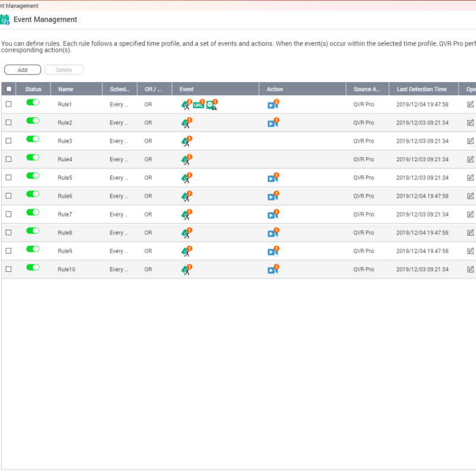476x476 pixels.
Task: Click the recording action icon on Rule5
Action: [x=273, y=178]
